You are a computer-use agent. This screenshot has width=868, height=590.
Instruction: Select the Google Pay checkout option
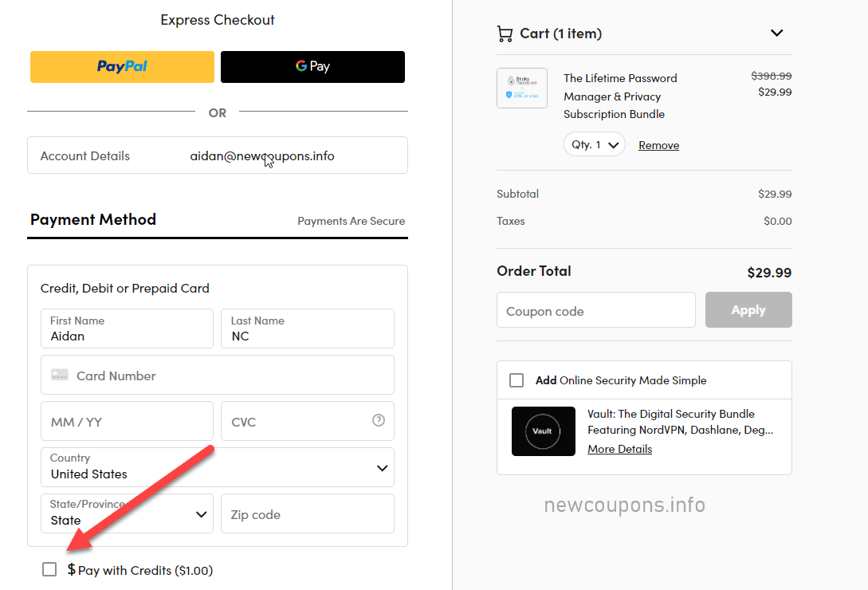click(x=312, y=67)
